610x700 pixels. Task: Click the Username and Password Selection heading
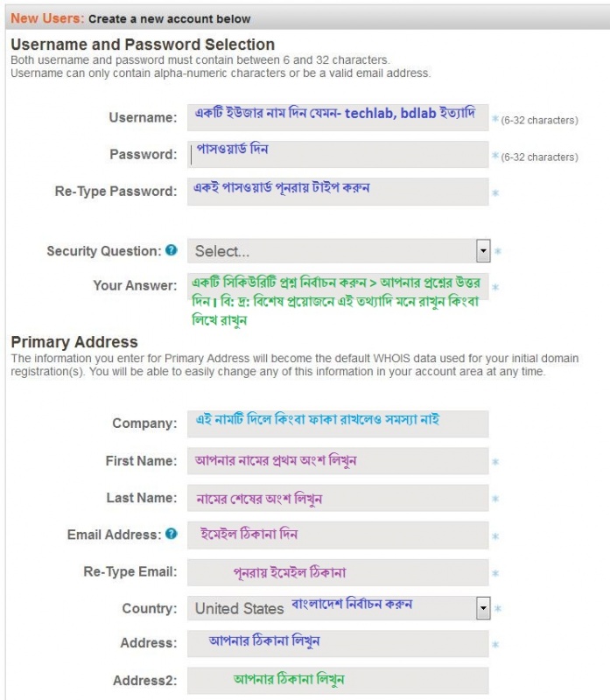coord(143,45)
